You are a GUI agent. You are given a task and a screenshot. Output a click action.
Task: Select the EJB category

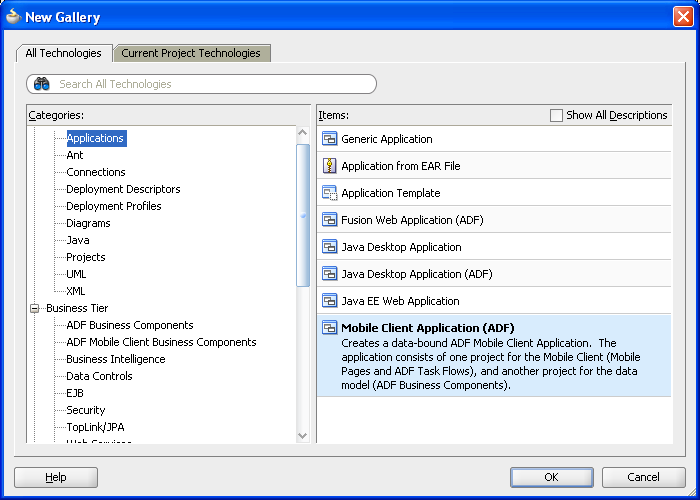[x=75, y=393]
